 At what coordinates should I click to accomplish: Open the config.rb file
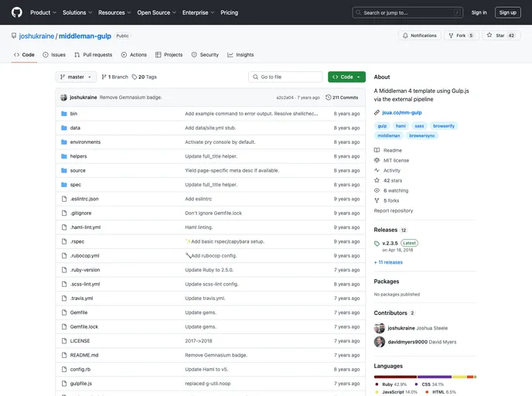pos(80,369)
